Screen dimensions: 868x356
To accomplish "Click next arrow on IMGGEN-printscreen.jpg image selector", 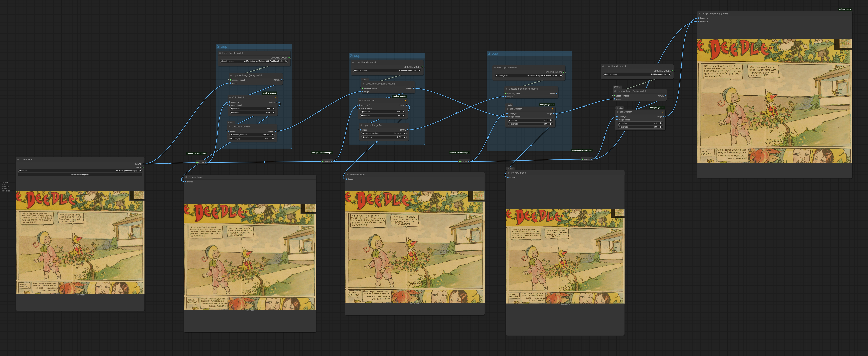I will pyautogui.click(x=140, y=171).
